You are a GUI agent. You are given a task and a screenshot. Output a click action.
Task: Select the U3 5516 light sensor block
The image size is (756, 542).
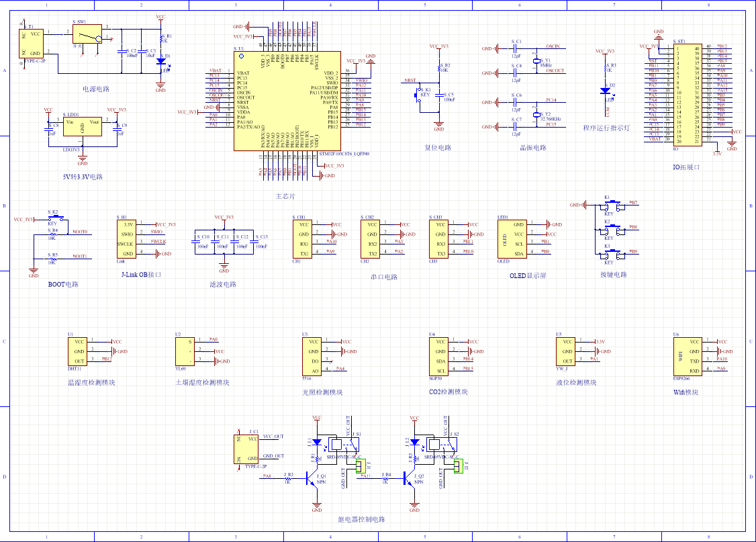coord(312,357)
